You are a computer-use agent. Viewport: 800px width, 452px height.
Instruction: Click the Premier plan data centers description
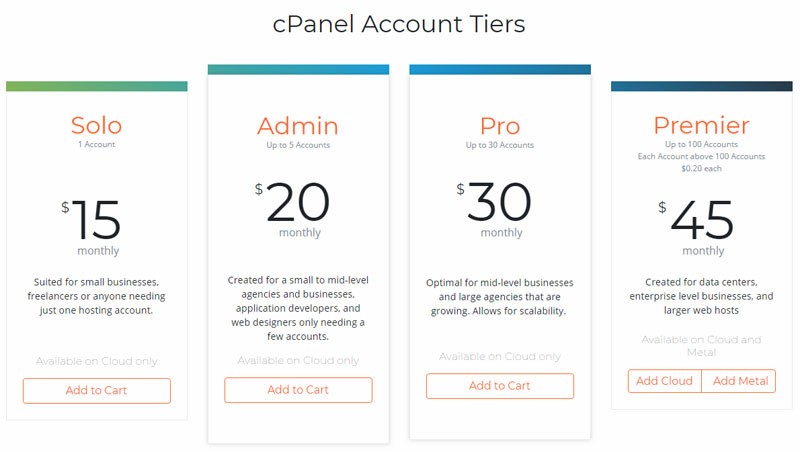click(x=701, y=296)
